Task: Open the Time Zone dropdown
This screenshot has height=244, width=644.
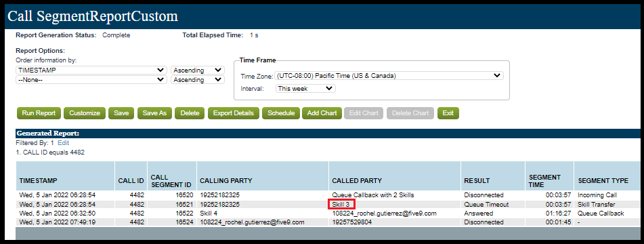Action: (x=389, y=76)
